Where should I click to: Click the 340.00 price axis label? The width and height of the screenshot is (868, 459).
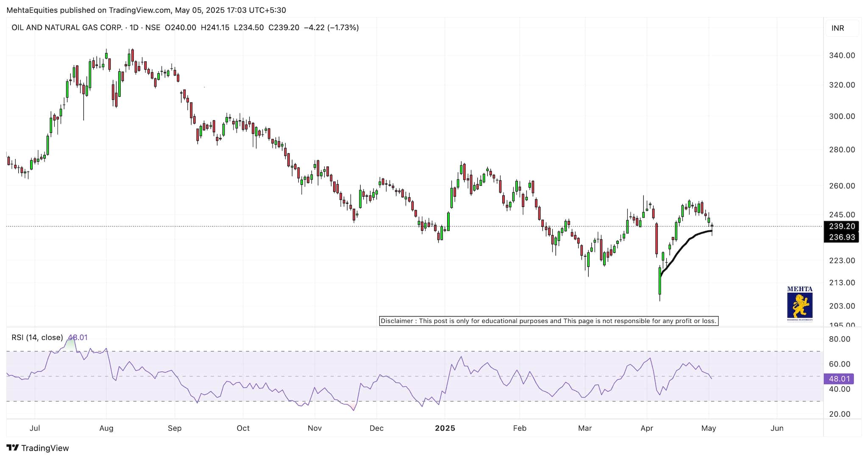[x=842, y=56]
